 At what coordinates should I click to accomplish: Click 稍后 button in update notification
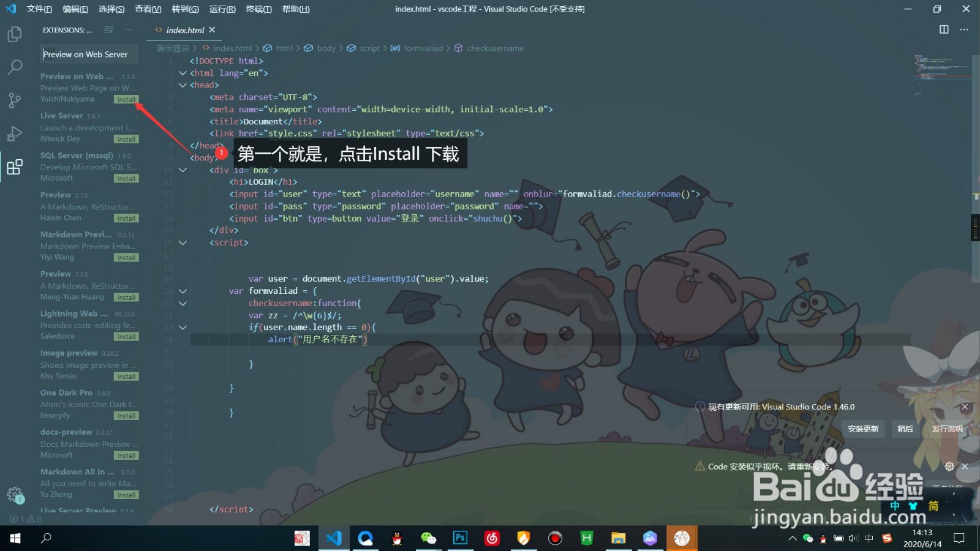pos(905,429)
